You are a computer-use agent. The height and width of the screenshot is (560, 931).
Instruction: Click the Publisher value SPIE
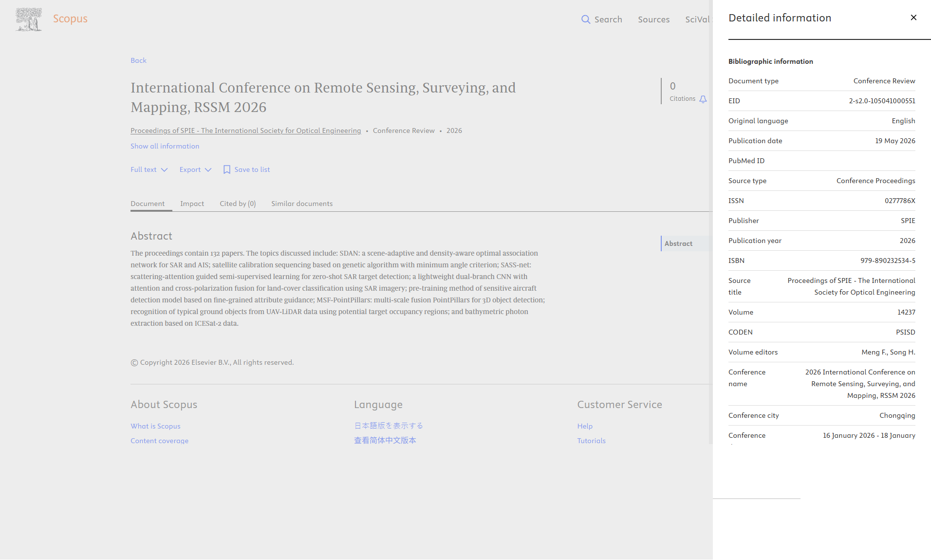coord(908,221)
